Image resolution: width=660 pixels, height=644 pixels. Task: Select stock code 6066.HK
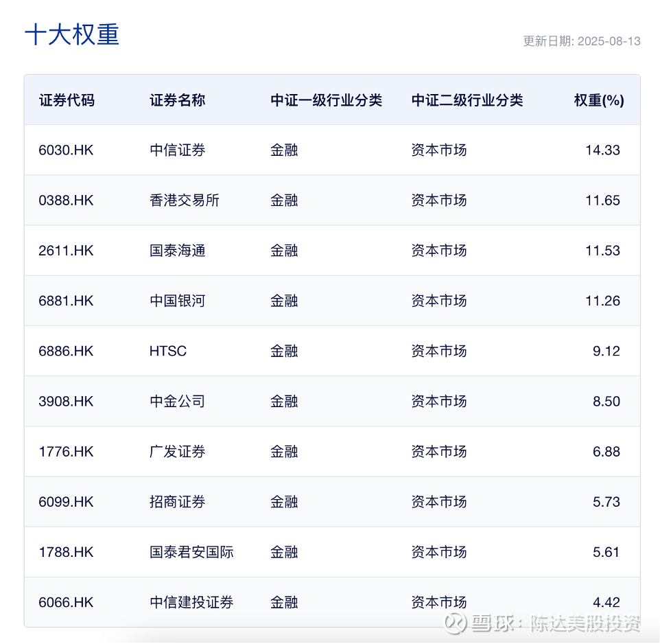tap(66, 602)
